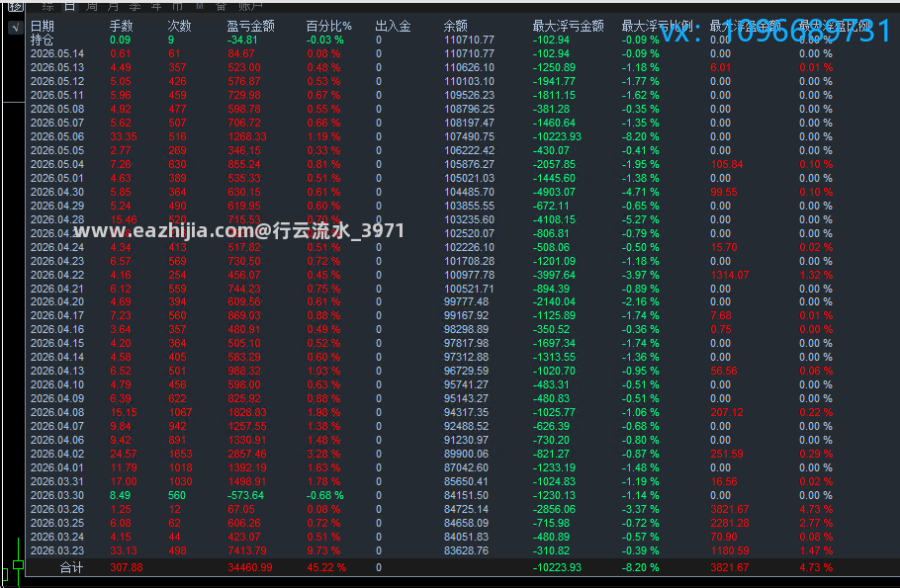Click max floating profit 105.84 on 2026.05.04
Viewport: 900px width, 588px height.
click(x=727, y=164)
